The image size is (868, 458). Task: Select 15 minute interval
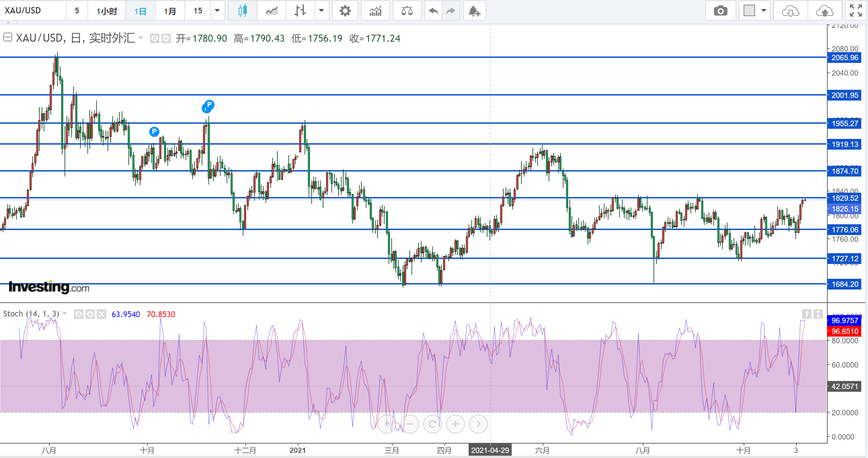(x=198, y=11)
